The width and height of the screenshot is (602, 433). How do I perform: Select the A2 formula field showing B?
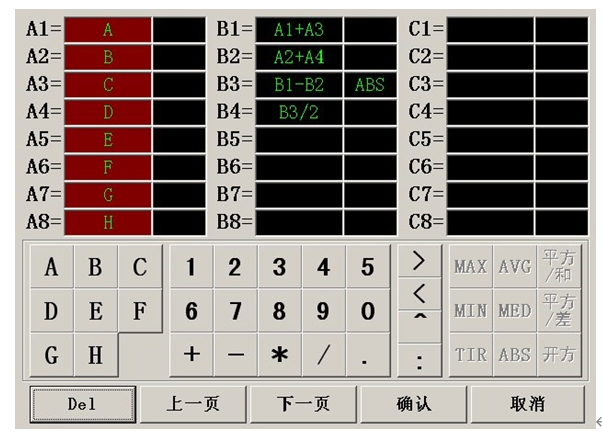108,57
